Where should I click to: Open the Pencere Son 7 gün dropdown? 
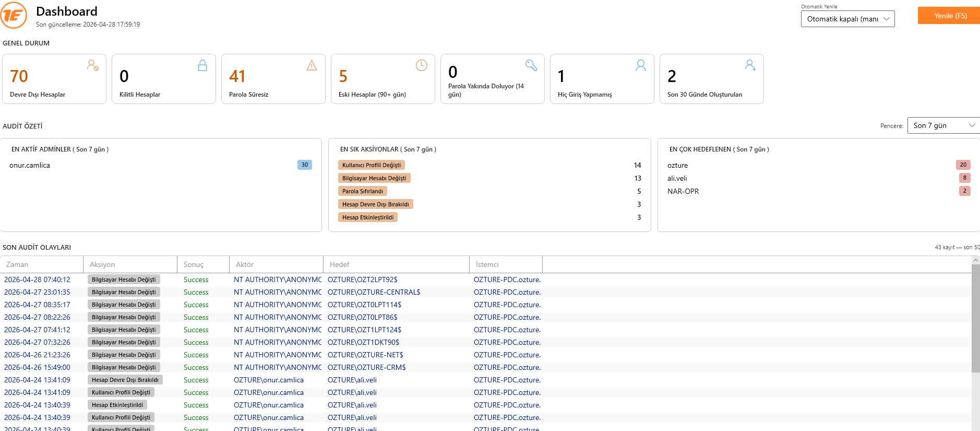[943, 125]
